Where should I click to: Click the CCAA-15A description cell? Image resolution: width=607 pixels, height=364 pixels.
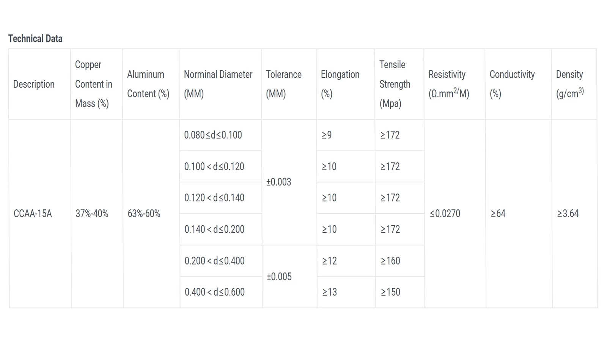pos(40,213)
